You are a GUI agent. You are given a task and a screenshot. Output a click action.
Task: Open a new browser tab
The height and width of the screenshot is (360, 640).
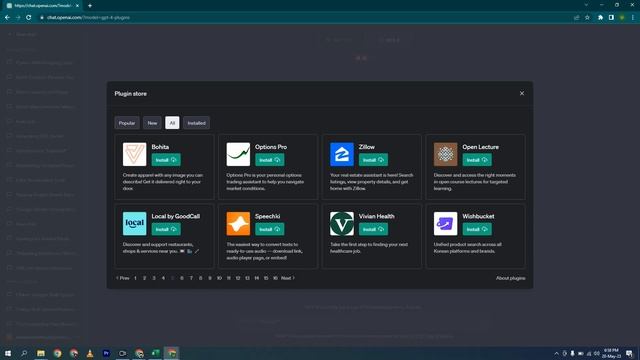click(90, 6)
